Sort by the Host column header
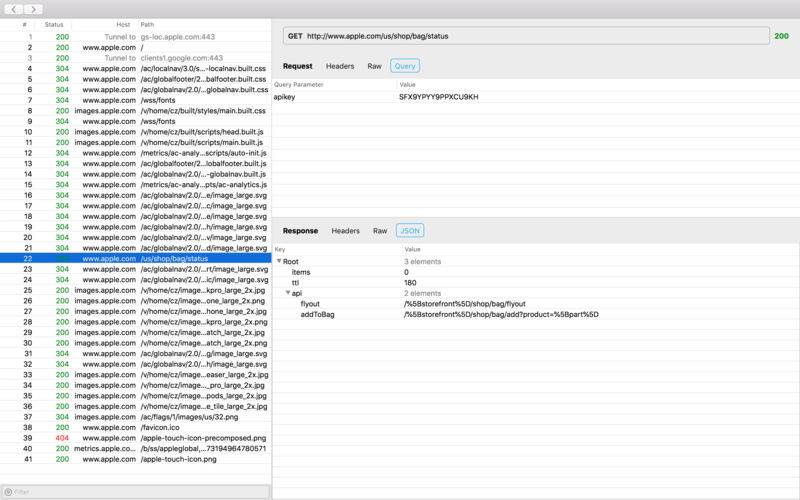Screen dimensions: 800x500 pos(123,24)
